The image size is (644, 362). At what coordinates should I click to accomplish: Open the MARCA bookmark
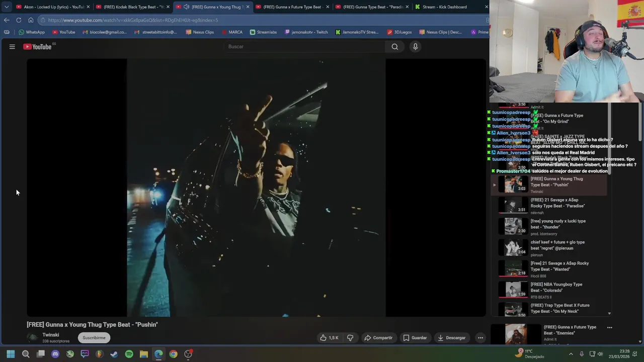pos(231,32)
